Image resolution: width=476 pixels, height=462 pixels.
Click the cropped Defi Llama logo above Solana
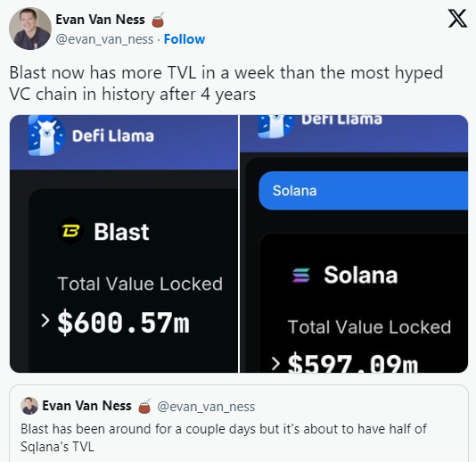[x=275, y=126]
